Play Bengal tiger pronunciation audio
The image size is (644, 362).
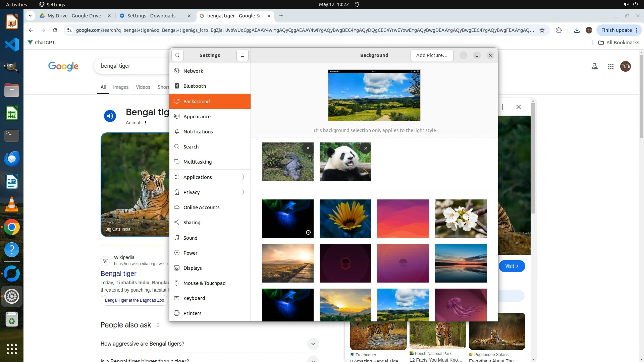coord(110,116)
